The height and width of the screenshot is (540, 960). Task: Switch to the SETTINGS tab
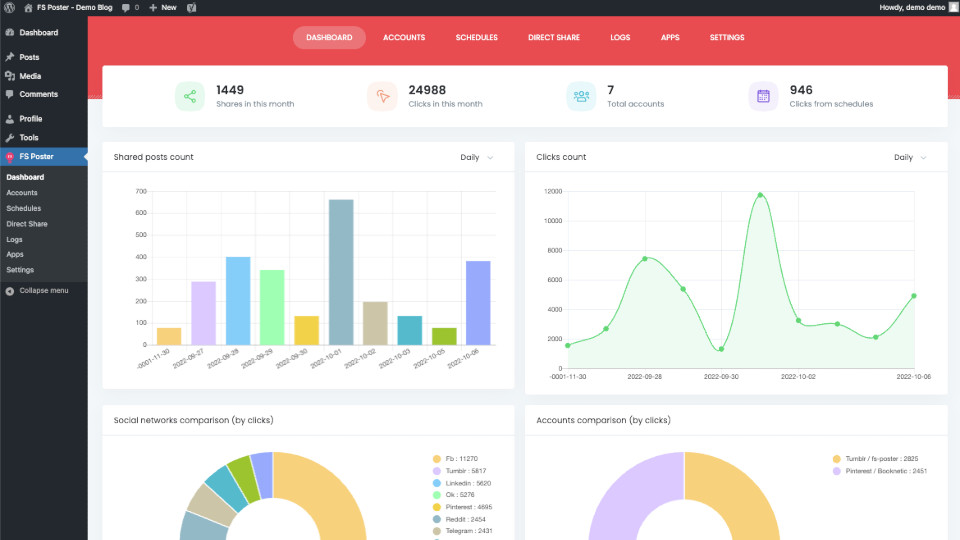[x=727, y=37]
